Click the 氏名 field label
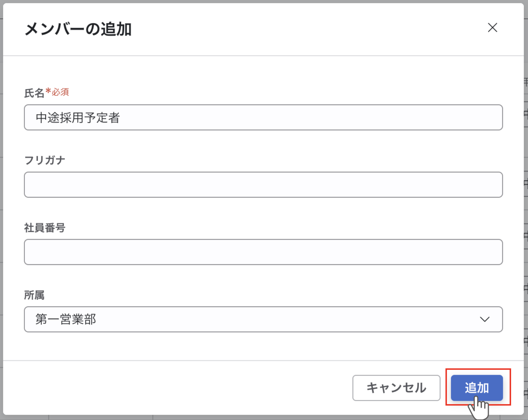 [34, 93]
